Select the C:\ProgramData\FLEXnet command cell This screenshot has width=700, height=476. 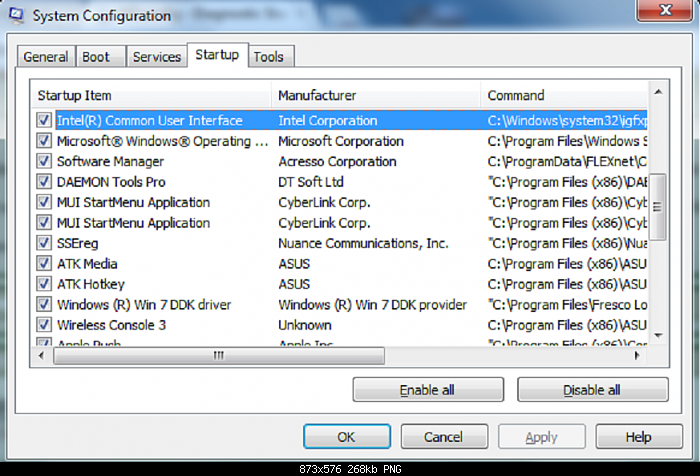point(567,162)
